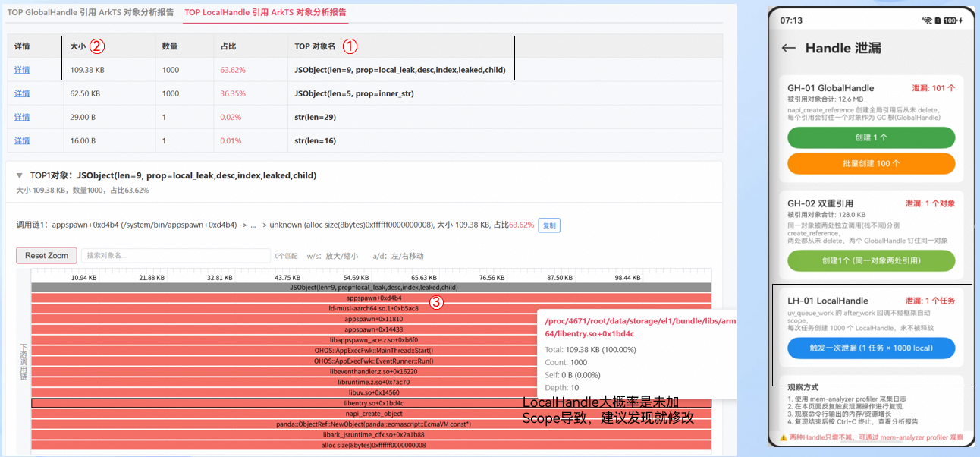Tap the back arrow beside Handle 泄漏
980x457 pixels.
(789, 48)
